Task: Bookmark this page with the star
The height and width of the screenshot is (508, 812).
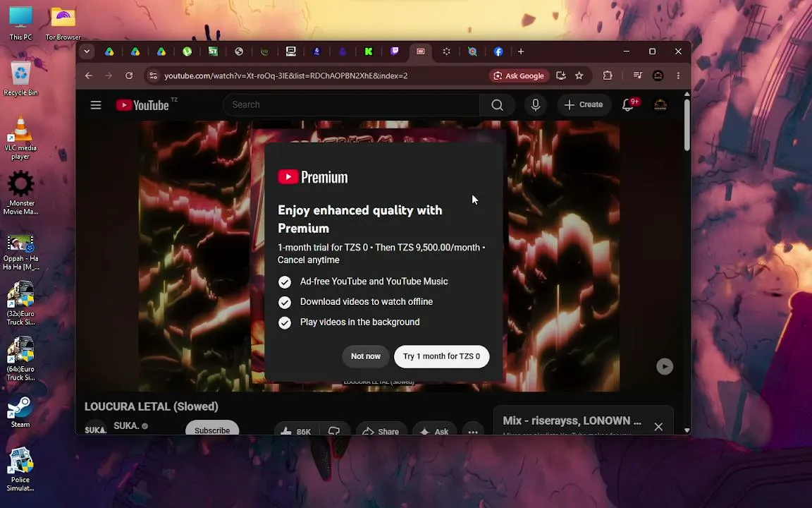Action: pos(579,75)
